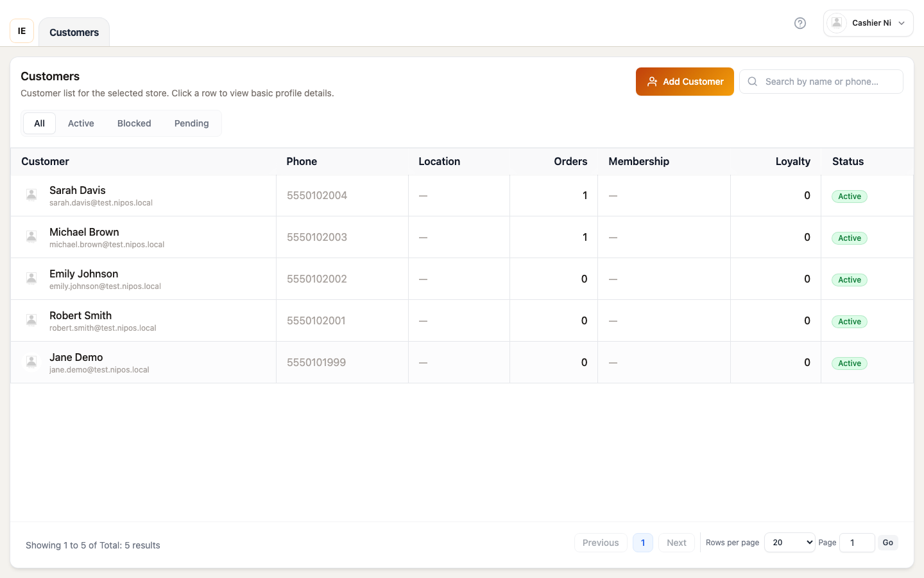The height and width of the screenshot is (578, 924).
Task: Switch to the Customers top tab
Action: pyautogui.click(x=74, y=32)
